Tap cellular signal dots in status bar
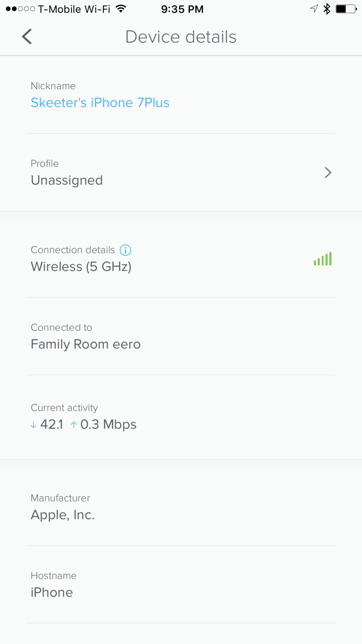Screen dimensions: 362x644 pos(20,9)
